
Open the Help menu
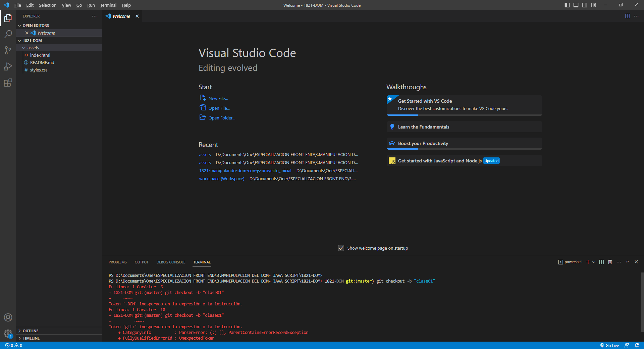126,5
